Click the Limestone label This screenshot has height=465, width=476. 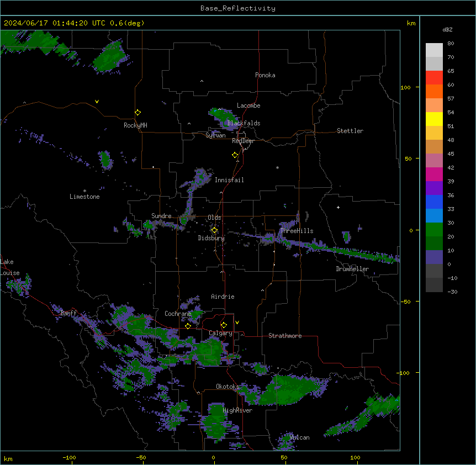pyautogui.click(x=84, y=197)
